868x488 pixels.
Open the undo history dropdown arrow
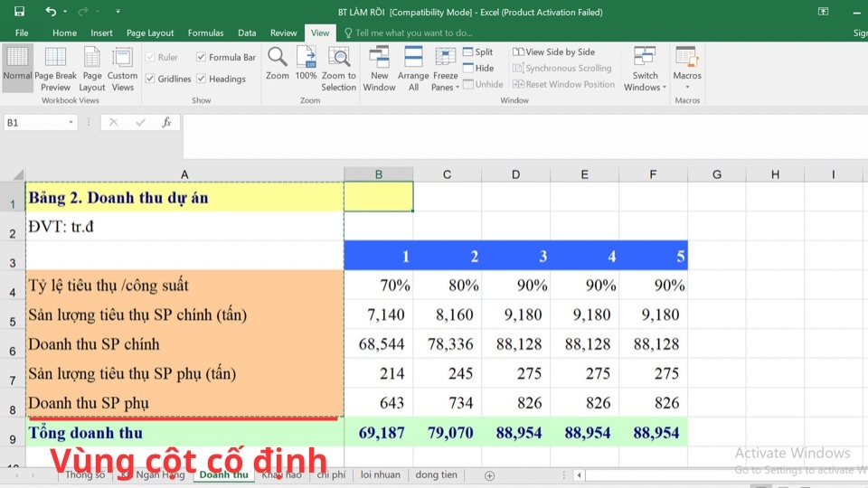(65, 11)
